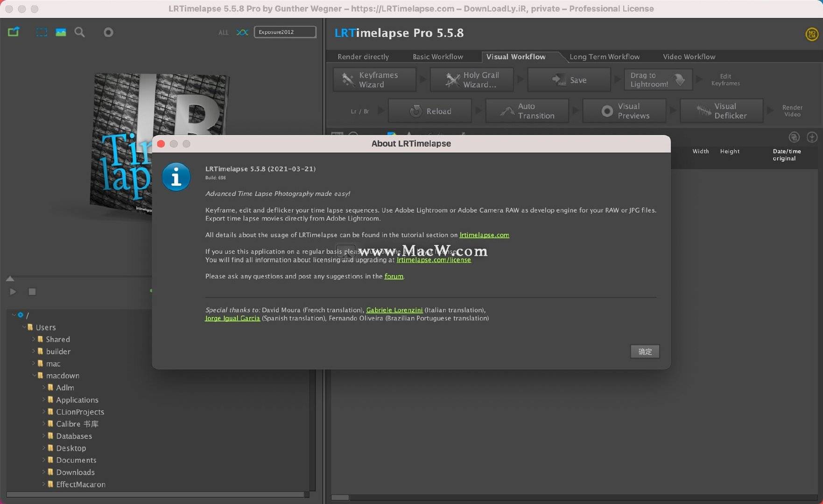Image resolution: width=823 pixels, height=504 pixels.
Task: Open the Gabriele Lorenzini link
Action: click(394, 310)
